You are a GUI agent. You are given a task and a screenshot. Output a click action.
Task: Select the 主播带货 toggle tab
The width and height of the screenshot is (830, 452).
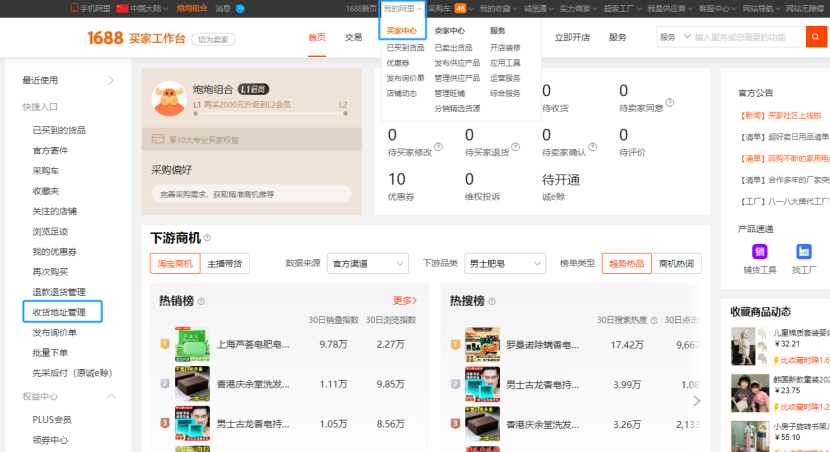(x=225, y=264)
